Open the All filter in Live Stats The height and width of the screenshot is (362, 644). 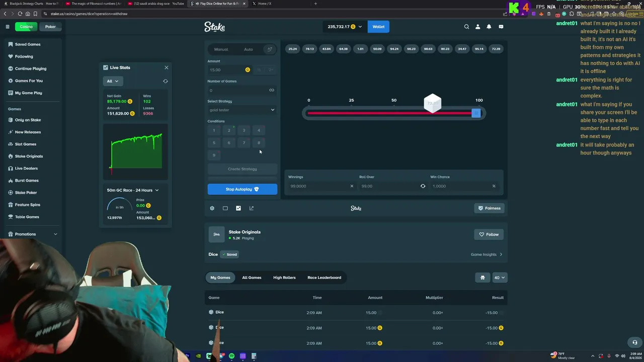pos(113,81)
